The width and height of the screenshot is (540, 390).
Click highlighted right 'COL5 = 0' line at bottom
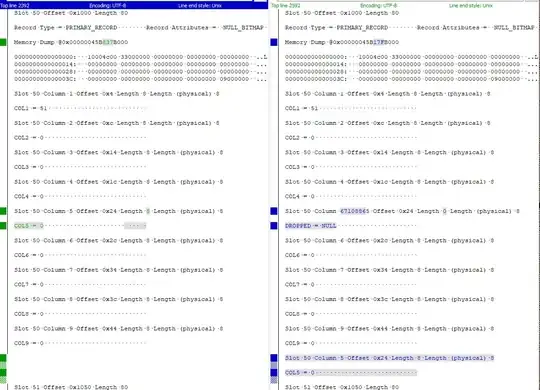pos(351,372)
